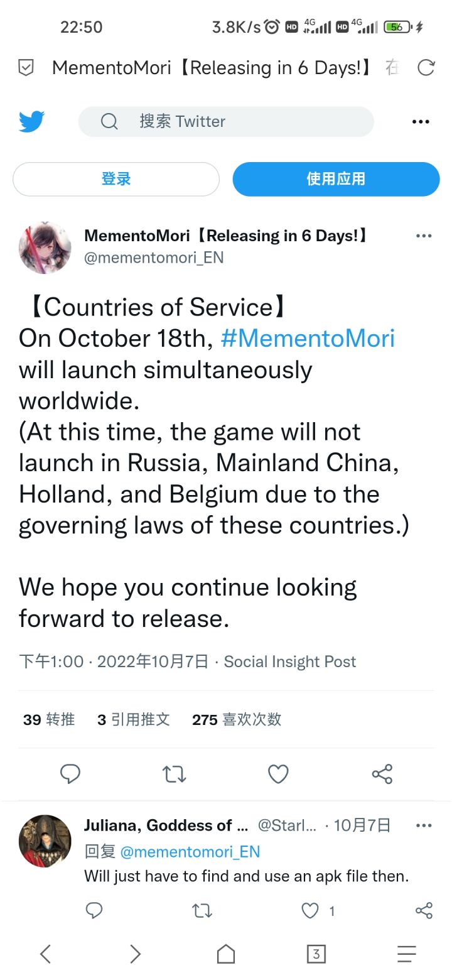Image resolution: width=452 pixels, height=980 pixels.
Task: Open the browser tabs switcher
Action: 316,954
